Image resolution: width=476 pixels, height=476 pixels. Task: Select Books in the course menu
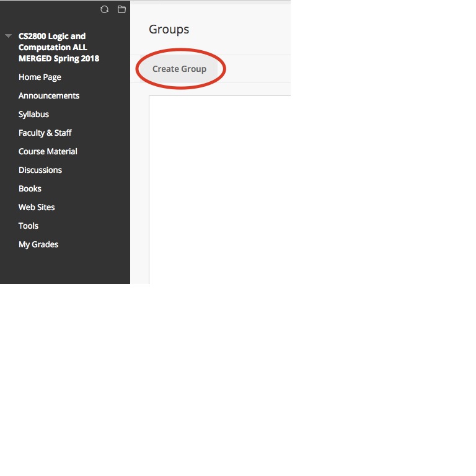click(30, 188)
